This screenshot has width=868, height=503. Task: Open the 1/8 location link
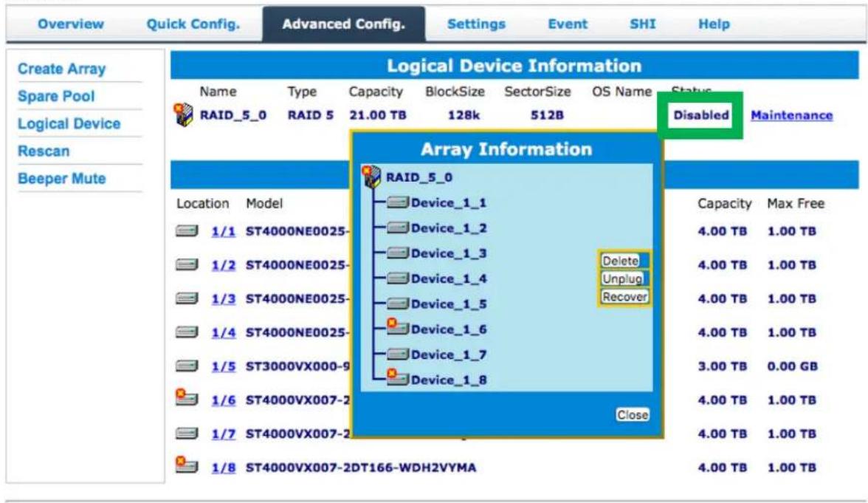pyautogui.click(x=223, y=468)
